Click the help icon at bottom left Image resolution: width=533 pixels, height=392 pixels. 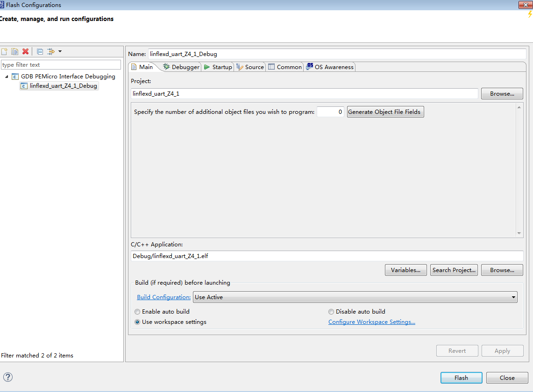pos(8,377)
